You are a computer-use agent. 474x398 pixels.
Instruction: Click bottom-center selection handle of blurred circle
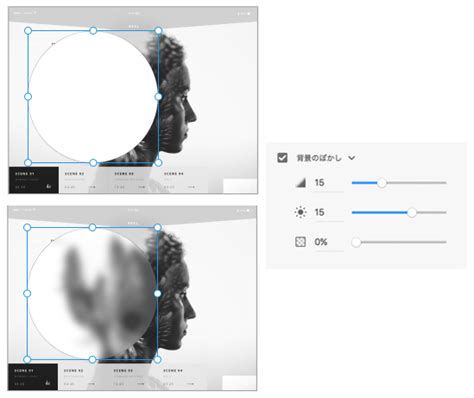coord(92,359)
